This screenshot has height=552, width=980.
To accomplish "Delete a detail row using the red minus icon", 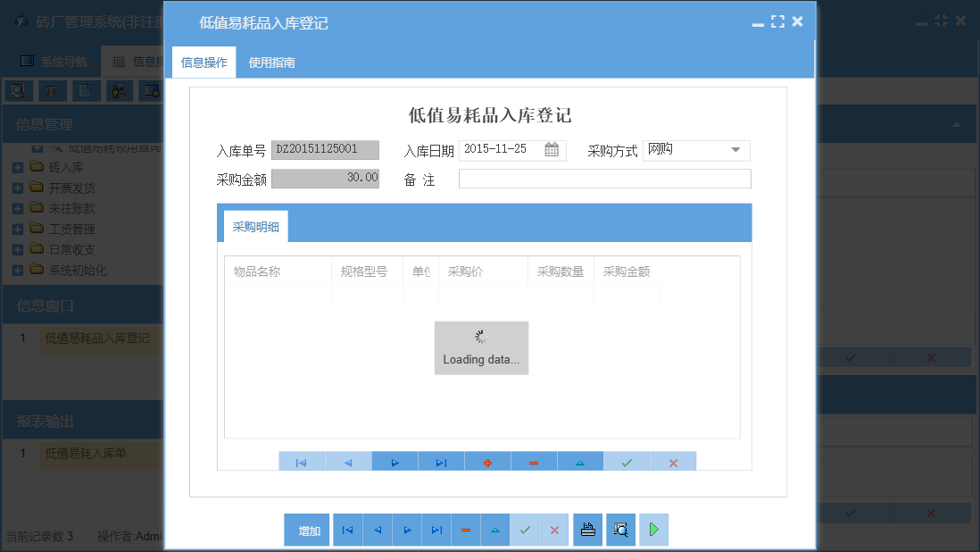I will [x=534, y=462].
